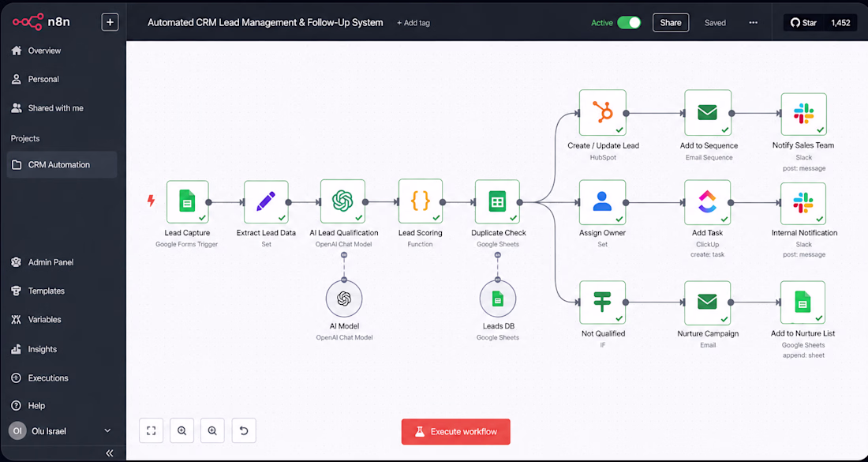Open the Not Qualified IF node
868x462 pixels.
602,302
